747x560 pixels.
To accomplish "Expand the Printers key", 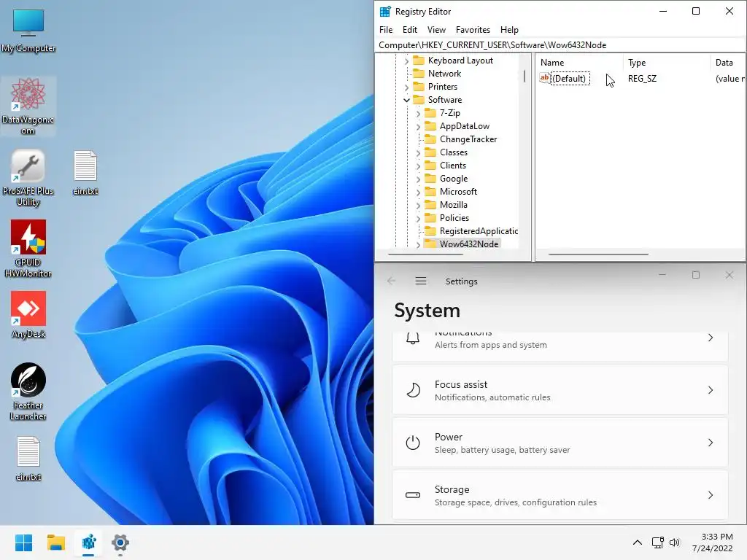I will pyautogui.click(x=406, y=87).
